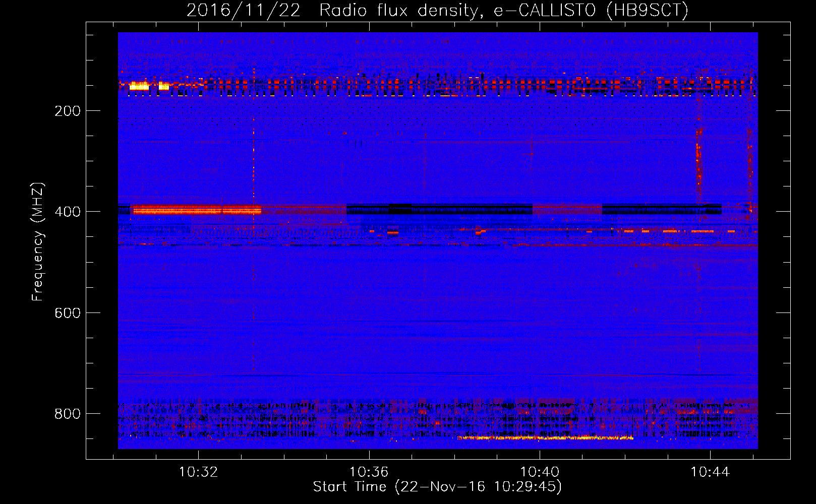Click the 400 frequency tick label
The width and height of the screenshot is (816, 504).
click(x=68, y=212)
